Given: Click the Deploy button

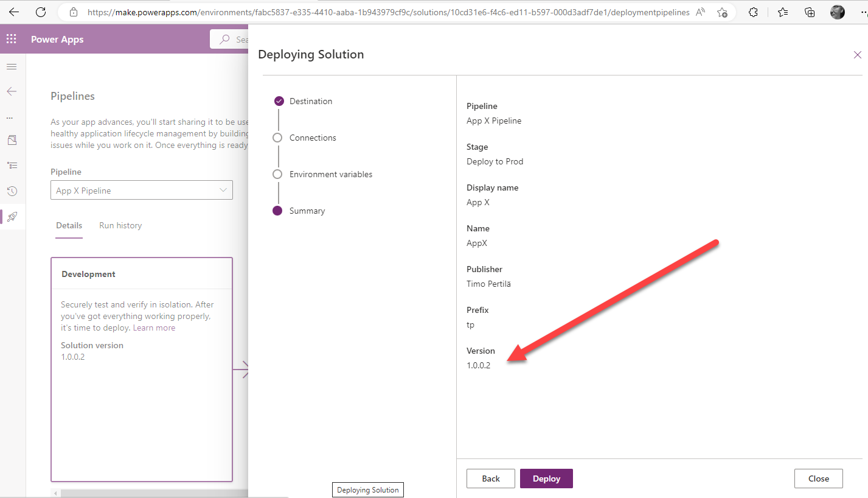Looking at the screenshot, I should [546, 479].
